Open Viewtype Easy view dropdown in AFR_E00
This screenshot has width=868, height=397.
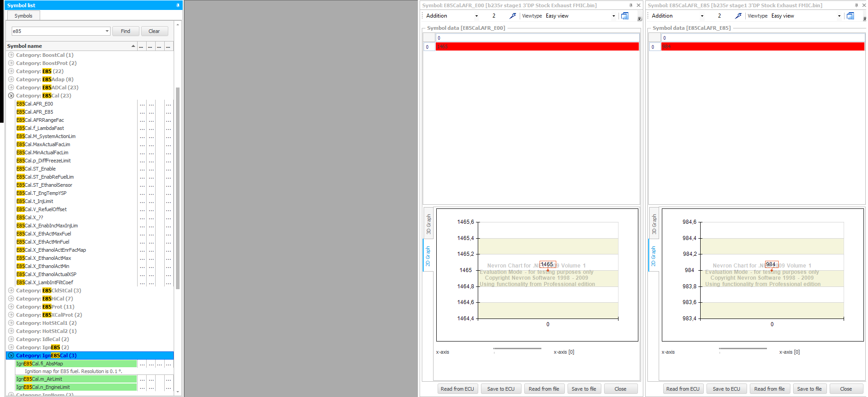[x=614, y=16]
